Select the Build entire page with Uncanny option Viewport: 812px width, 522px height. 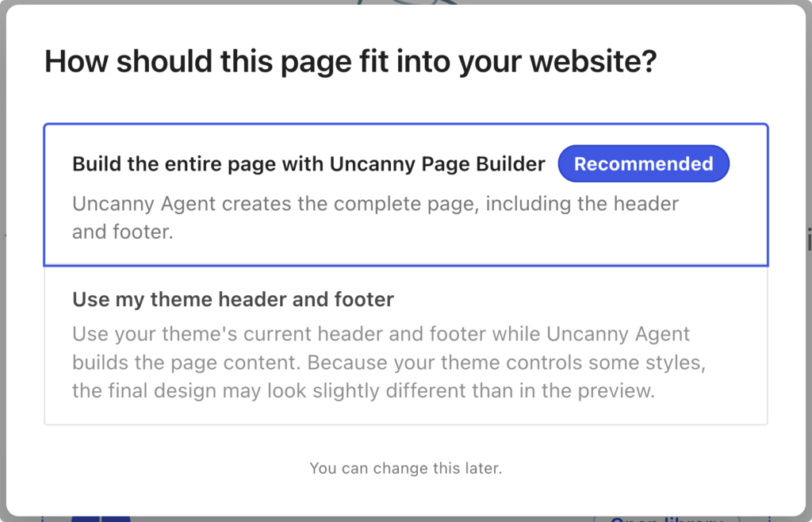point(406,194)
